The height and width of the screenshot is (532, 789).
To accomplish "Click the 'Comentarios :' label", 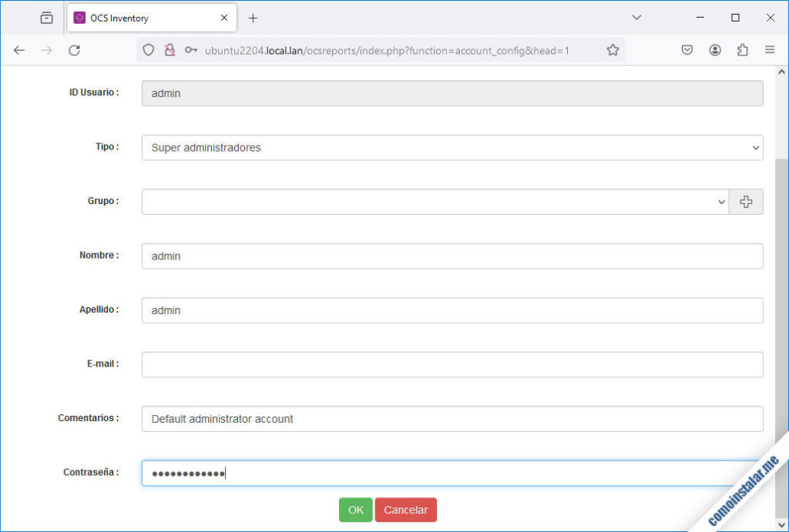I will [x=89, y=418].
